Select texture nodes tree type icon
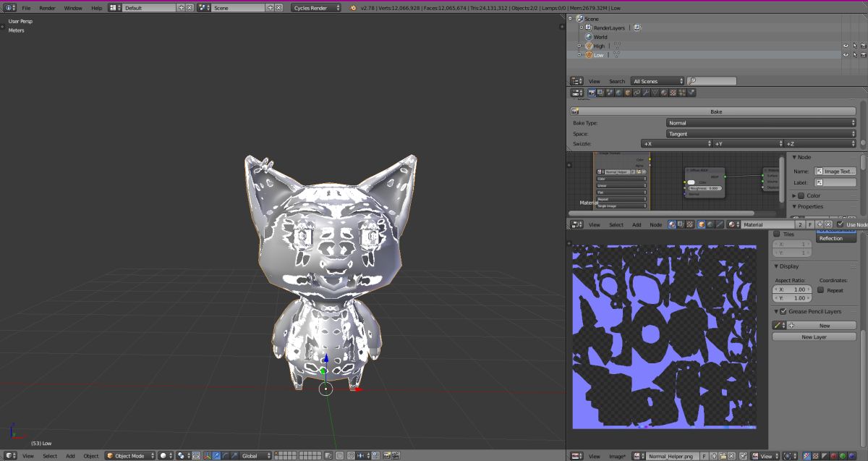This screenshot has width=868, height=461. [x=689, y=224]
